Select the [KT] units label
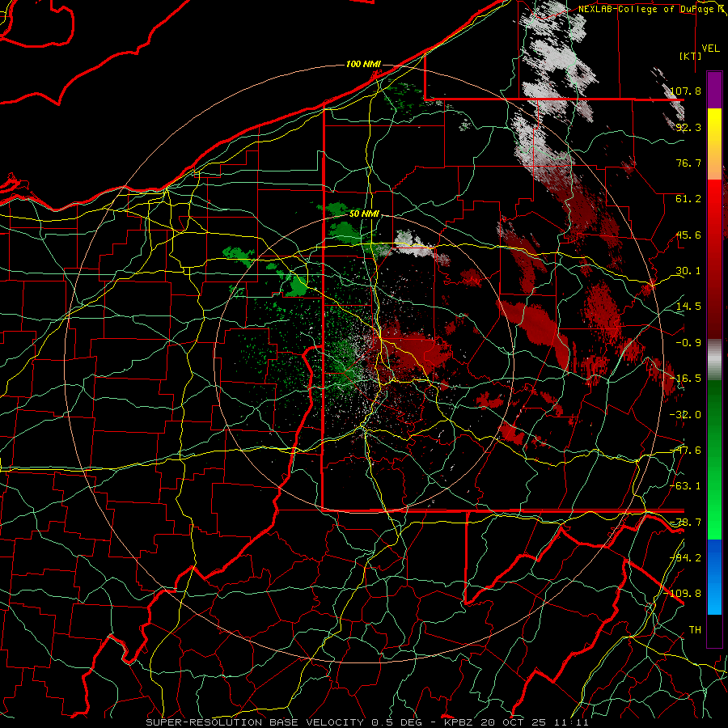The image size is (728, 728). (x=691, y=56)
